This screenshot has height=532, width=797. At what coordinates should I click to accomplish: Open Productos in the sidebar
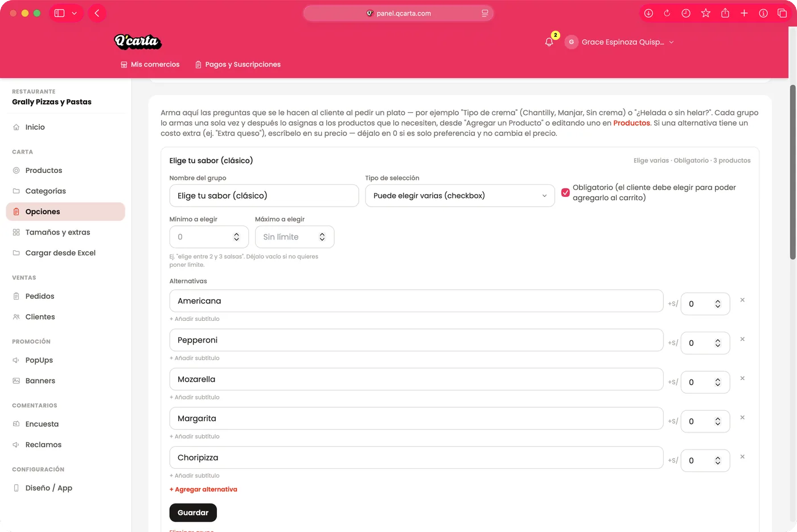coord(65,170)
